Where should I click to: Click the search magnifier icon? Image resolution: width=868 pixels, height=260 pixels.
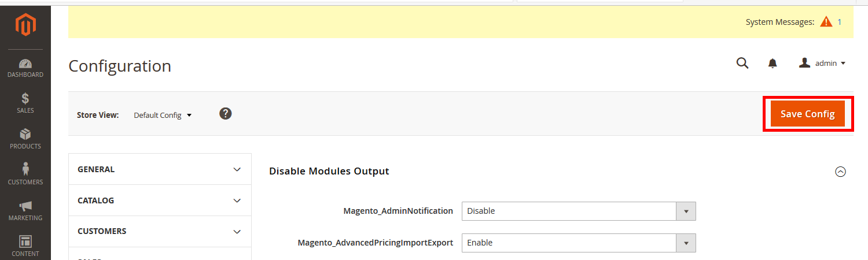point(742,64)
